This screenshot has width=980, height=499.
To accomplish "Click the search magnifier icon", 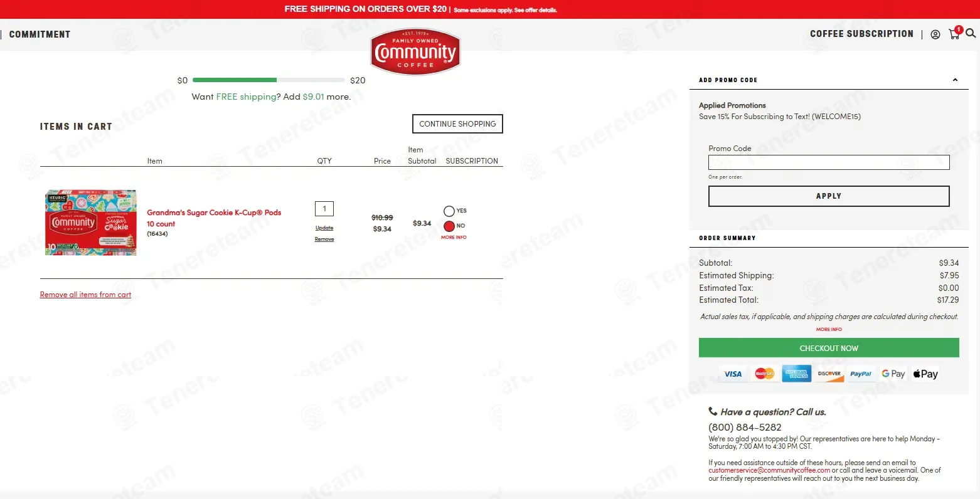I will [971, 34].
